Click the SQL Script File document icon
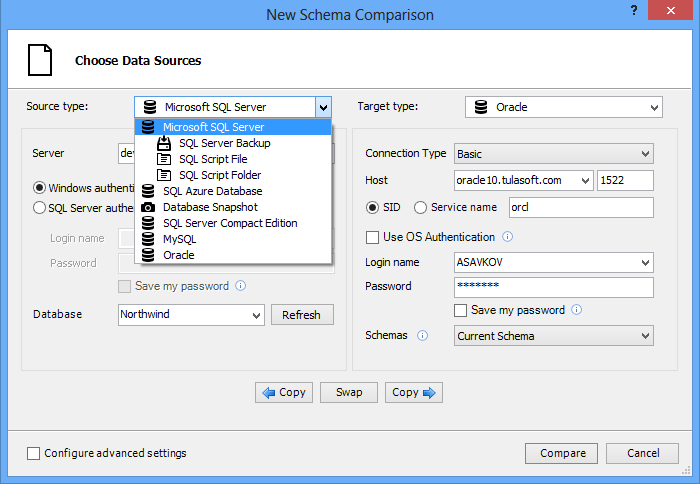This screenshot has width=700, height=484. [x=164, y=159]
